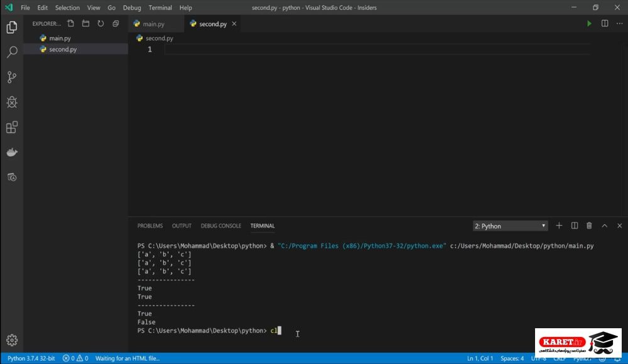628x364 pixels.
Task: Open the Explorer view in activity bar
Action: (11, 27)
